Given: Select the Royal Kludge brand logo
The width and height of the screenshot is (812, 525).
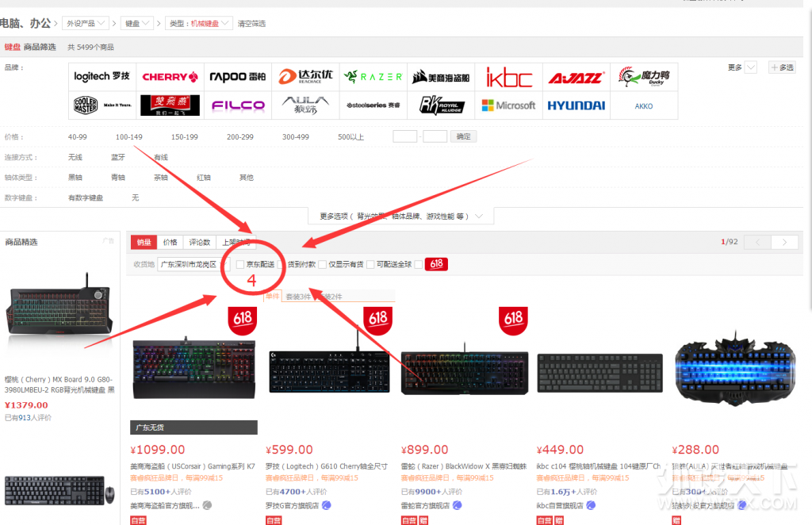Looking at the screenshot, I should pyautogui.click(x=441, y=105).
